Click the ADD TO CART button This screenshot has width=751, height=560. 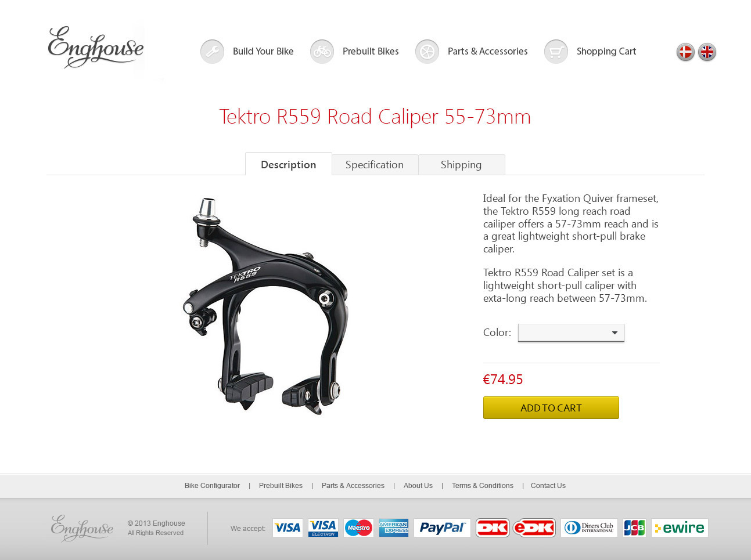[x=551, y=408]
